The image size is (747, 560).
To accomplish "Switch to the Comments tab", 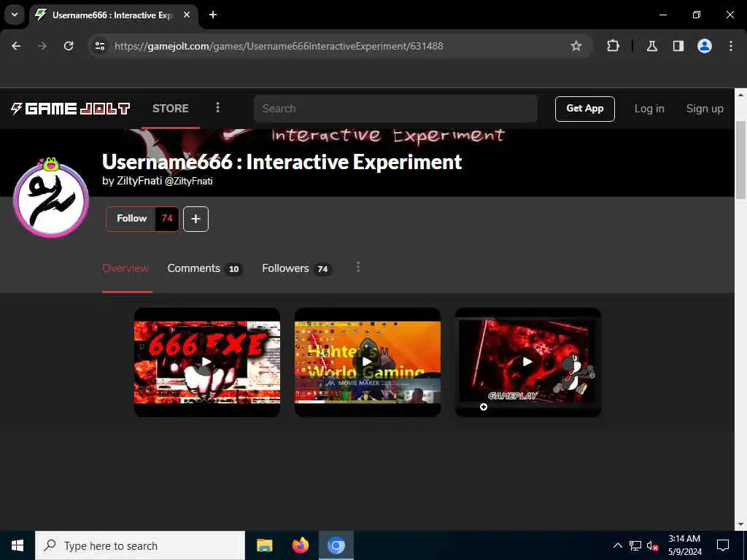I will pos(205,268).
